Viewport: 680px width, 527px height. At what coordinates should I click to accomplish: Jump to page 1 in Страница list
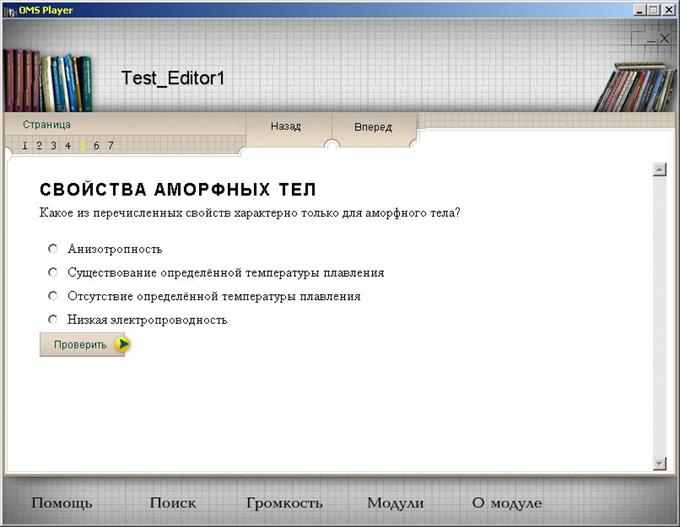pyautogui.click(x=25, y=146)
